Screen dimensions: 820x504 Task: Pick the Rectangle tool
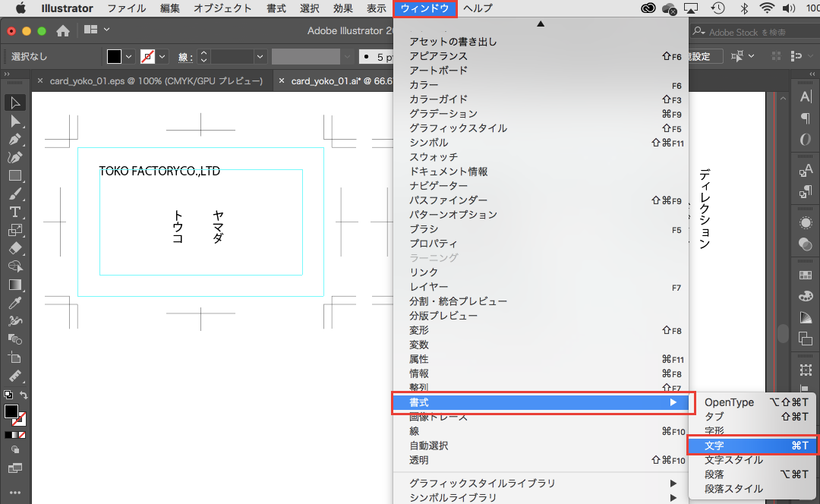[x=14, y=175]
